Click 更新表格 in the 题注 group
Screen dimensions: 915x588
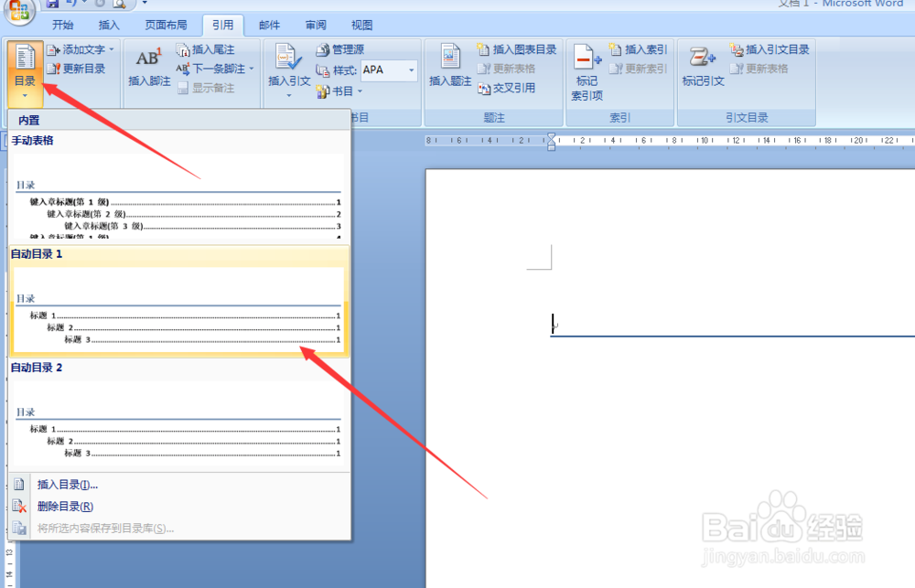point(507,69)
